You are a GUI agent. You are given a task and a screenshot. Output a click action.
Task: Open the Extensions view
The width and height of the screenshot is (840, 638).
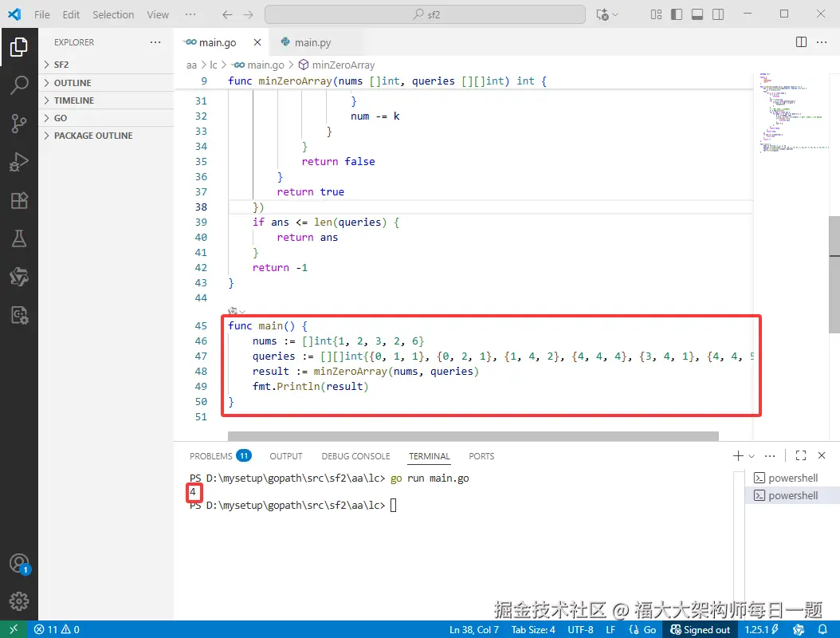19,200
